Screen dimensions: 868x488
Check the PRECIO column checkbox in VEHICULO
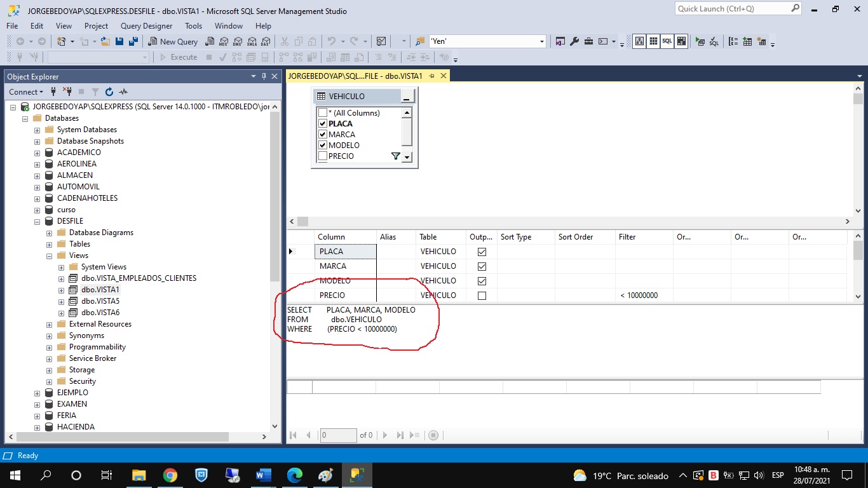tap(323, 156)
